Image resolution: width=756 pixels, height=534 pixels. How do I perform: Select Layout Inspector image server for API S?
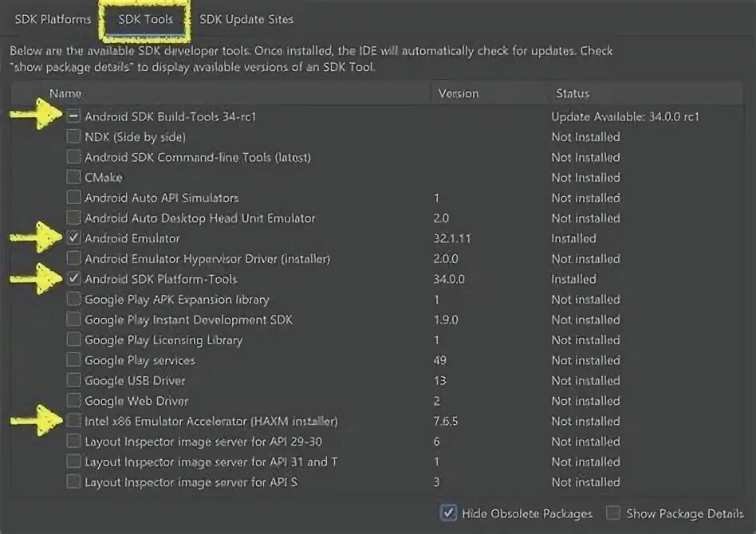[191, 482]
